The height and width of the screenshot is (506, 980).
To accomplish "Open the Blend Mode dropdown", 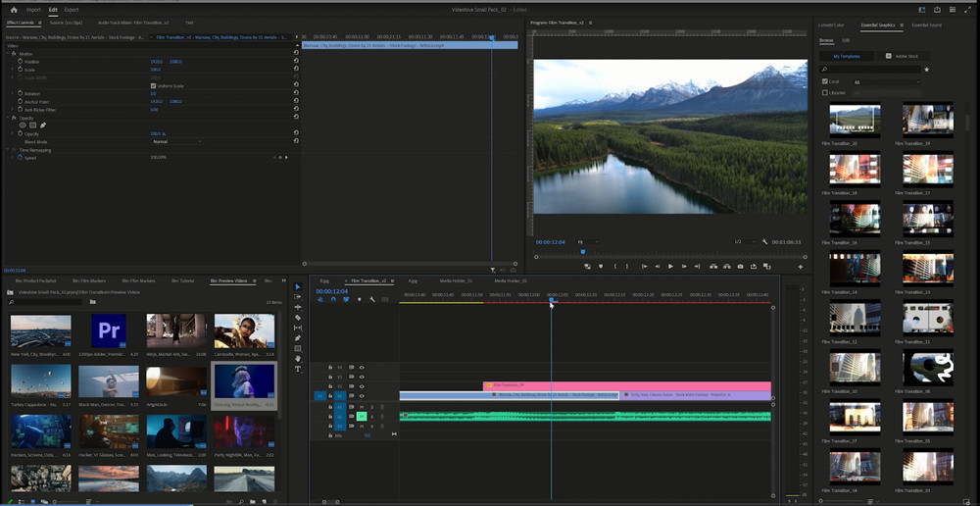I will (x=176, y=141).
